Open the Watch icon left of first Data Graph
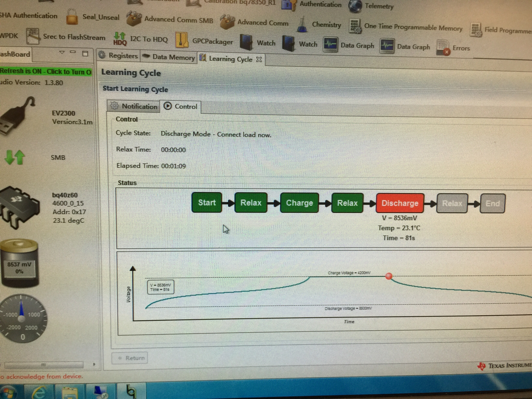This screenshot has width=532, height=399. (289, 43)
